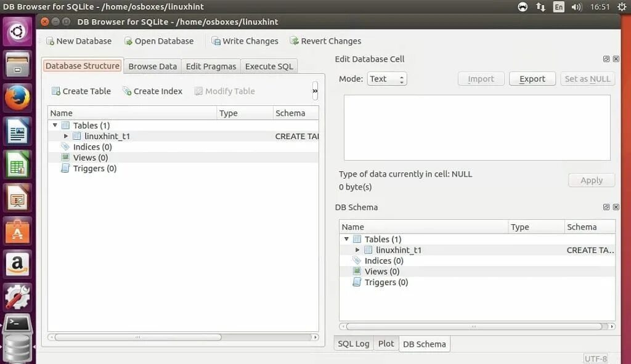The height and width of the screenshot is (364, 631).
Task: Click the Revert Changes toolbar icon
Action: [294, 41]
